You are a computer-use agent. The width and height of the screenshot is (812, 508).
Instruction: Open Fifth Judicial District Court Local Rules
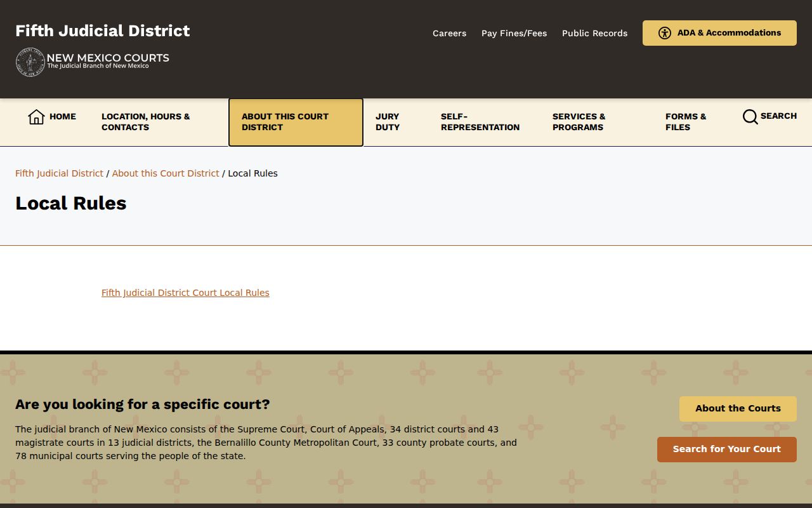pyautogui.click(x=185, y=293)
